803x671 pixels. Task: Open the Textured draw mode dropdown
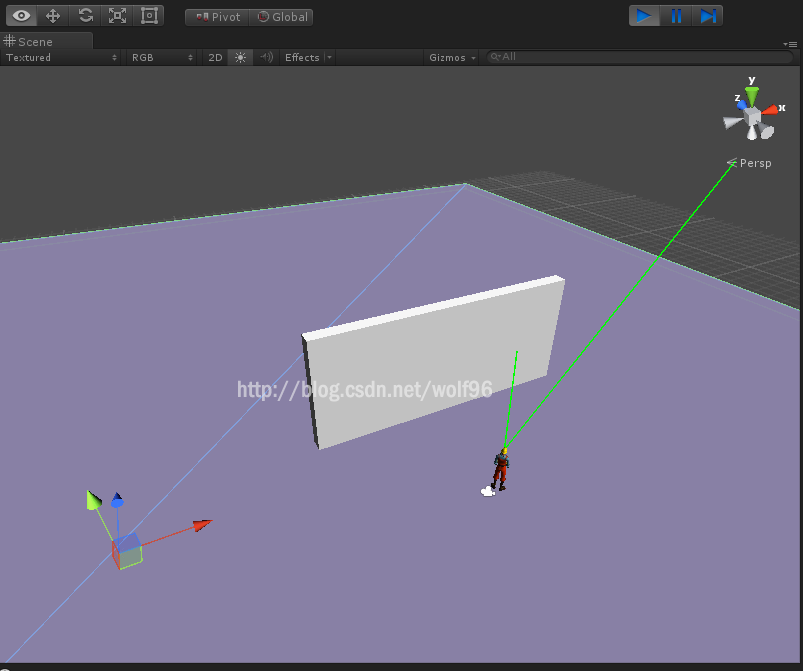[x=61, y=57]
